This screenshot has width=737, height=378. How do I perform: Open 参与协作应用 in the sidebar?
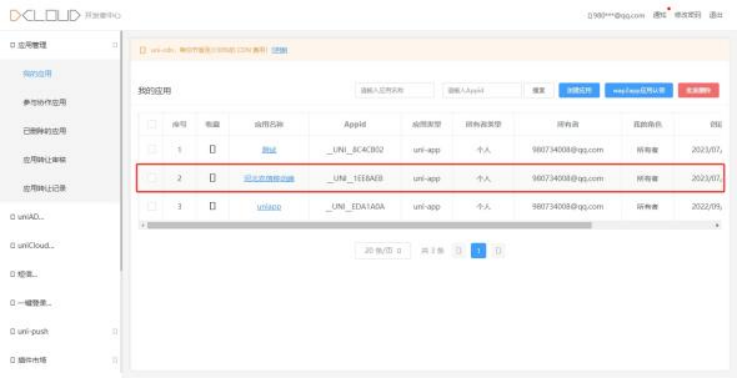coord(44,102)
